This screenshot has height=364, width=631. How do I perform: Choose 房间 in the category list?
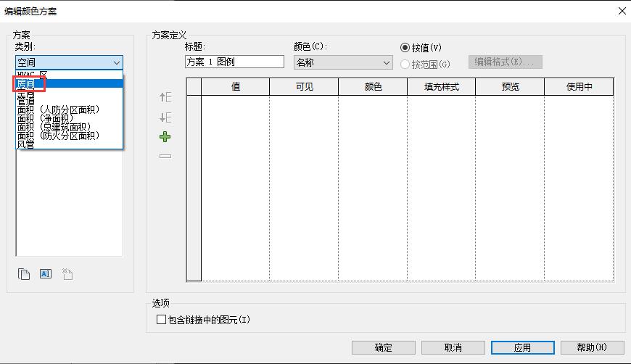pos(69,83)
